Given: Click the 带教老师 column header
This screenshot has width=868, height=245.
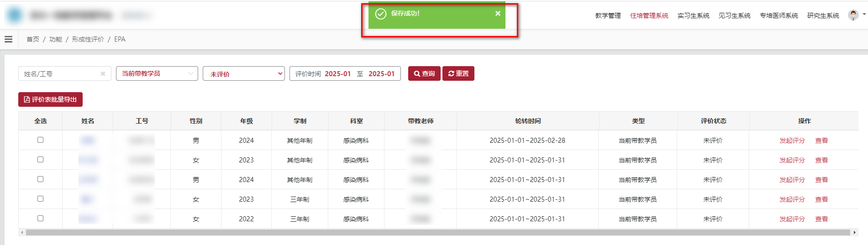Looking at the screenshot, I should [421, 121].
